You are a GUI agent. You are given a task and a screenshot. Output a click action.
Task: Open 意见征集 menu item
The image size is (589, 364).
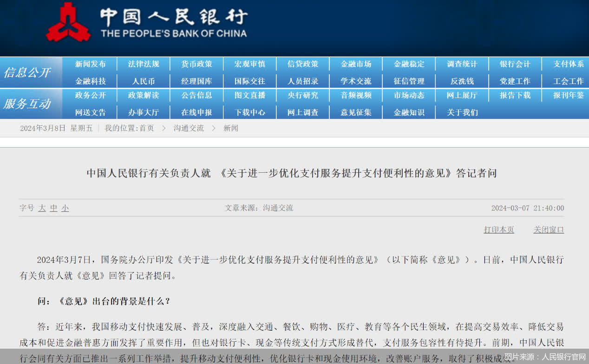click(x=356, y=112)
